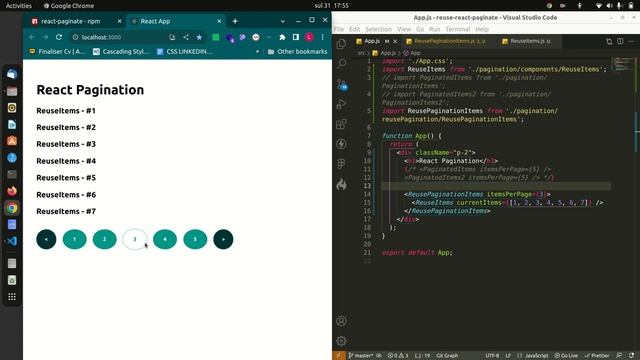Image resolution: width=640 pixels, height=360 pixels.
Task: Open Show Applications grid in dock
Action: coord(12,297)
